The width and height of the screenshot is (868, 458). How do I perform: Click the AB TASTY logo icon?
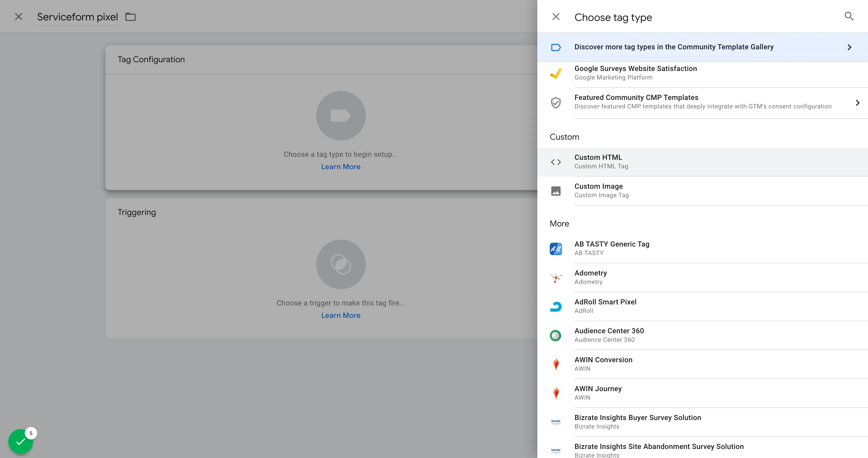pos(556,249)
